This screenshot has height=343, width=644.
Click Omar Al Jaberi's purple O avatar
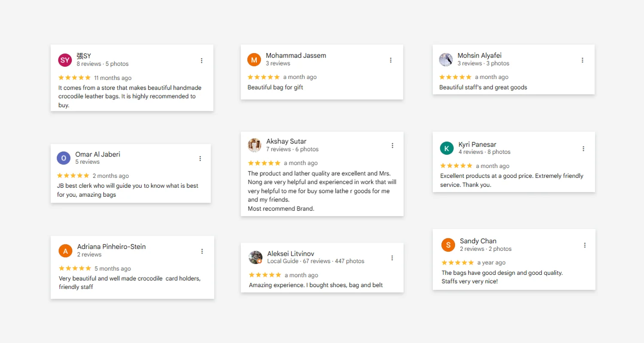click(64, 158)
